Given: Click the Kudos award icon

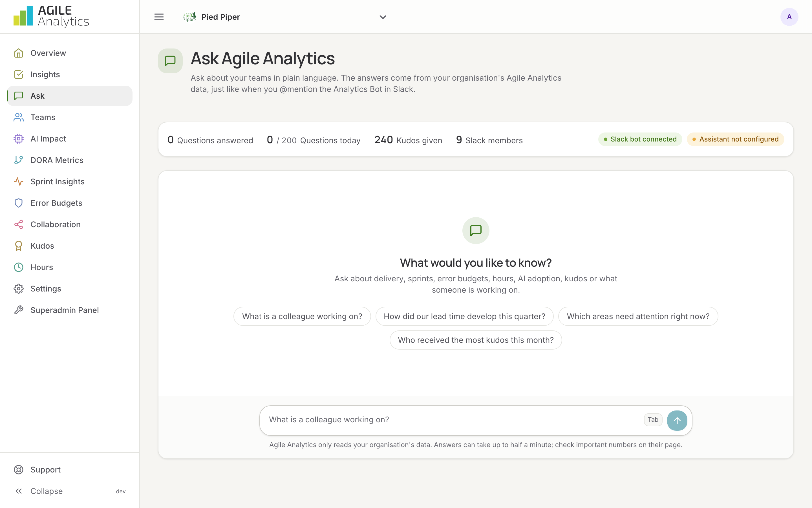Looking at the screenshot, I should tap(19, 246).
